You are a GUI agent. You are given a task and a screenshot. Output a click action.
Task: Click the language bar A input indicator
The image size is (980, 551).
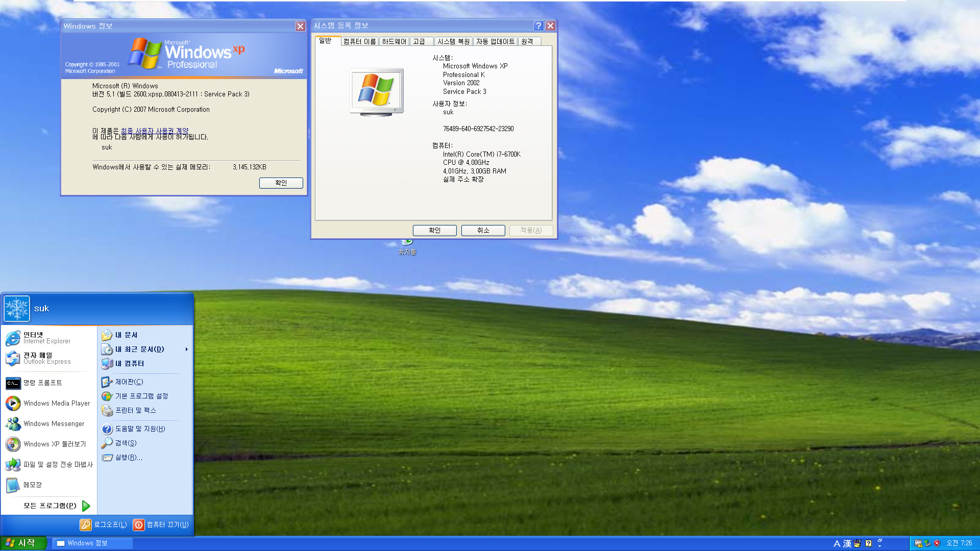tap(837, 543)
